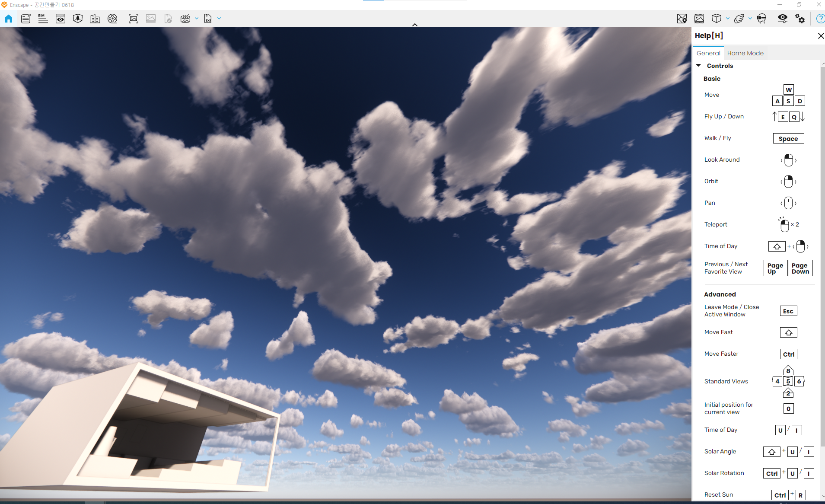Screen dimensions: 825x504
Task: Collapse the toolbar with the chevron-up arrow
Action: [415, 25]
